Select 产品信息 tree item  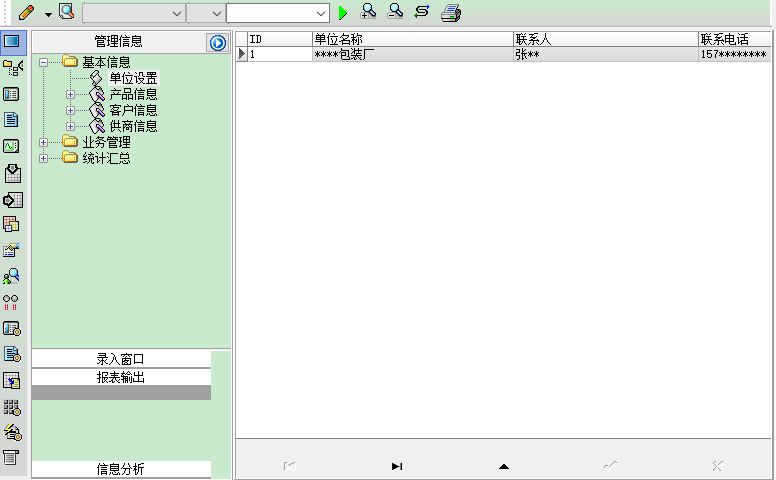(133, 94)
